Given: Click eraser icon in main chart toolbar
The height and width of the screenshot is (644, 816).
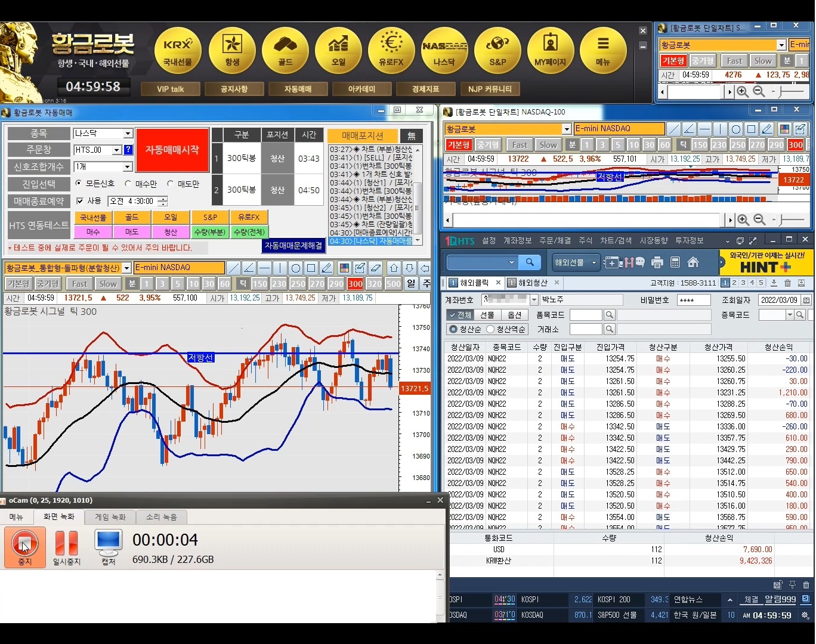Looking at the screenshot, I should pos(375,268).
